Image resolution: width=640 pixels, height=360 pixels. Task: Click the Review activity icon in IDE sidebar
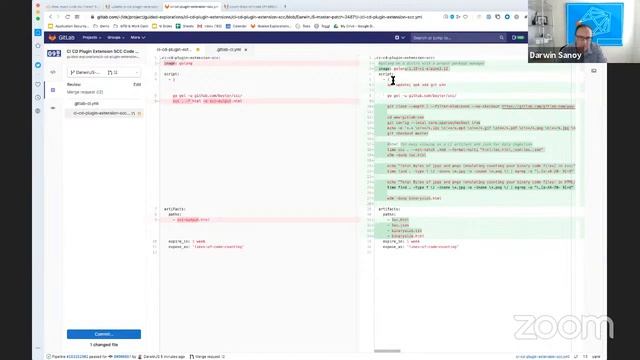[x=53, y=90]
